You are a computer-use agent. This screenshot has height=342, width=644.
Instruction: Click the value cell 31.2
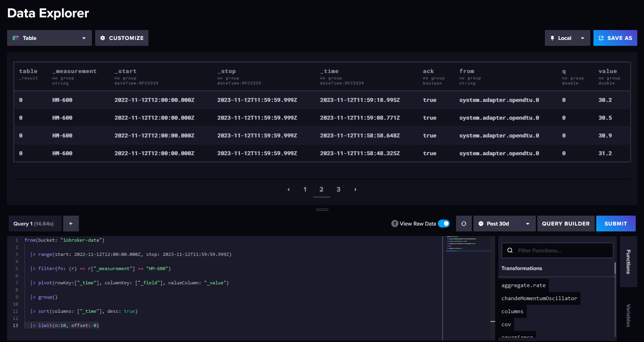tap(605, 153)
